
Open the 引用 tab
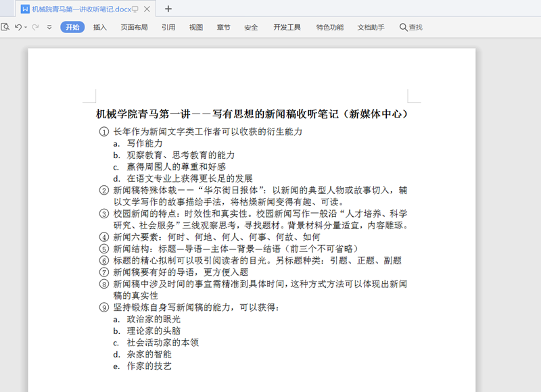(x=168, y=27)
